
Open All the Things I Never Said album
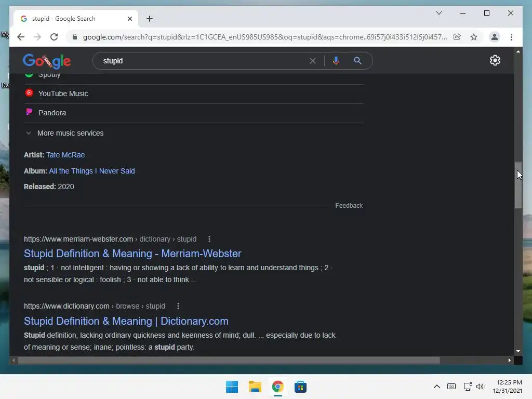point(92,171)
